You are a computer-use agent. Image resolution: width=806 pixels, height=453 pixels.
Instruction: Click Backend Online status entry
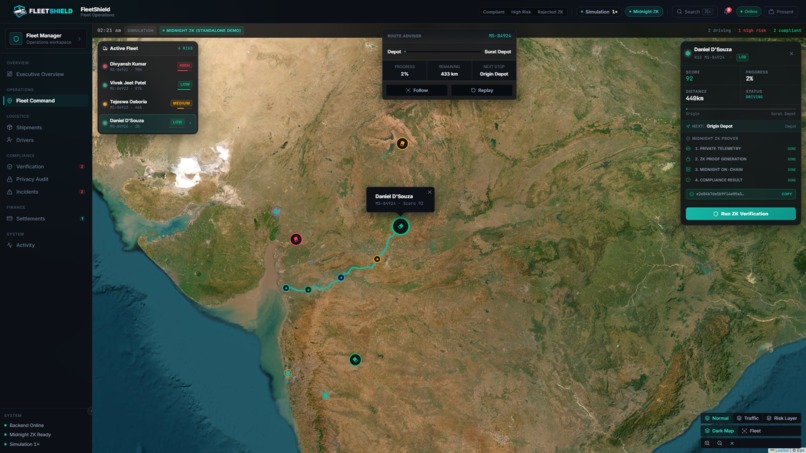26,425
